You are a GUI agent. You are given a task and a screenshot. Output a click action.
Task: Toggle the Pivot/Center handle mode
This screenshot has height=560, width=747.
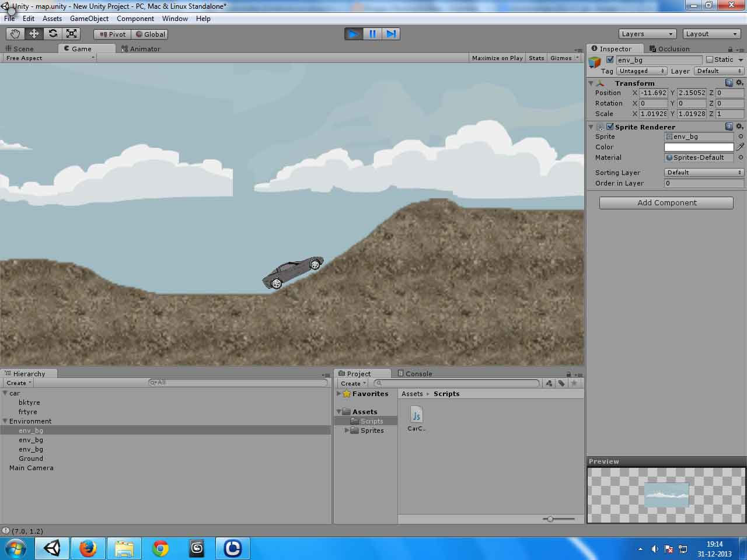click(x=113, y=34)
